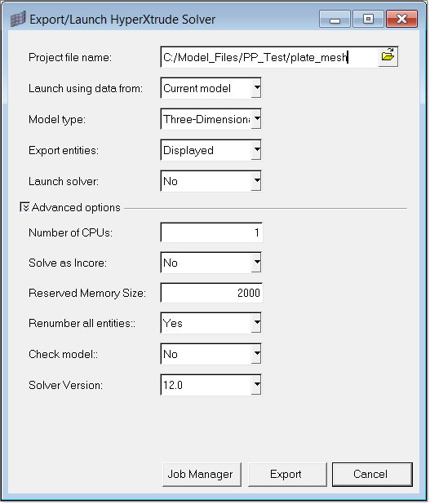430x504 pixels.
Task: Minimize the Export/Launch HyperXtrude Solver window
Action: [335, 20]
